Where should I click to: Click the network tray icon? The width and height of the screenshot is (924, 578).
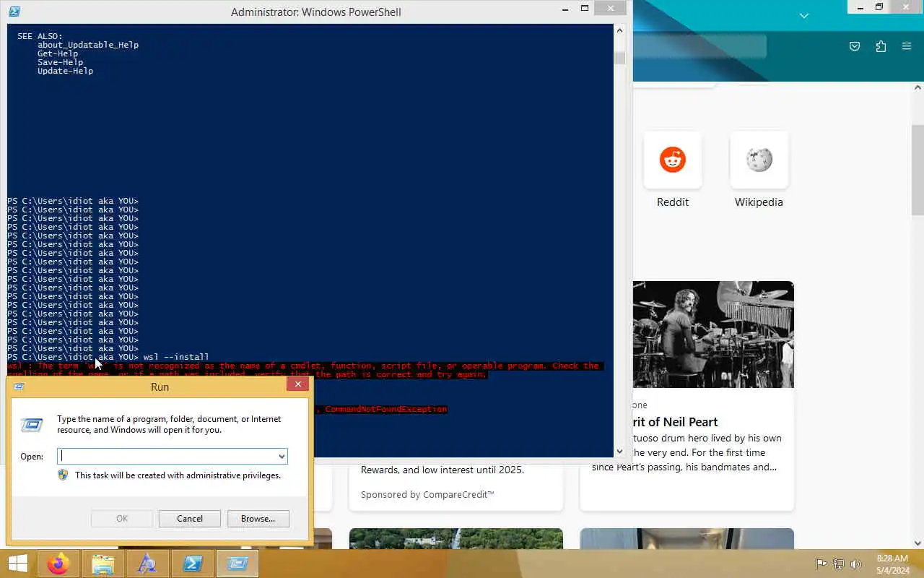[839, 564]
